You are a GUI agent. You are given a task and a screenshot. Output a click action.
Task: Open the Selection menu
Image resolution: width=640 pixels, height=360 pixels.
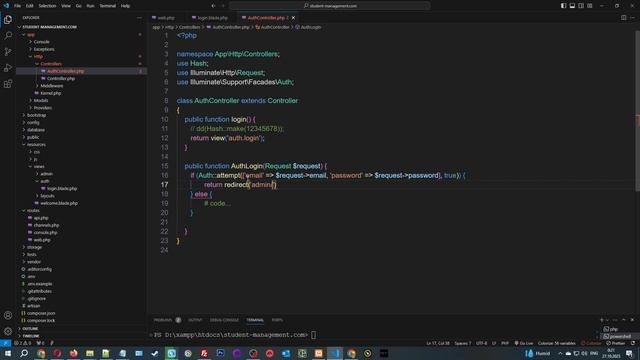[47, 6]
